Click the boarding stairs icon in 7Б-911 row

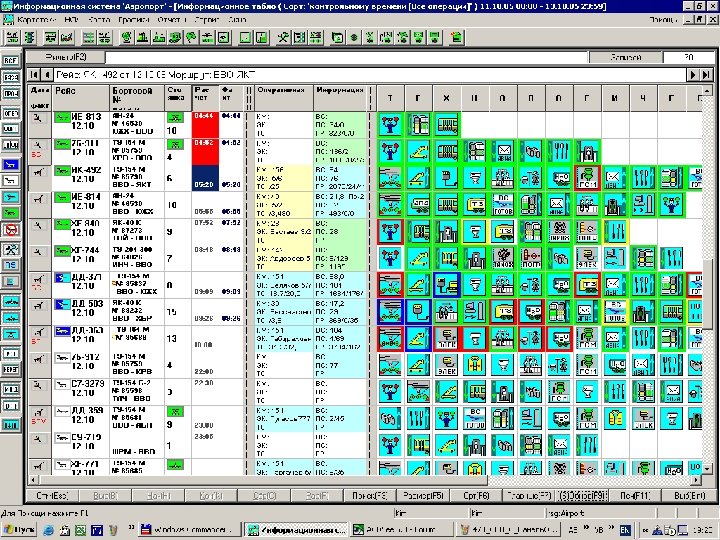[x=418, y=152]
